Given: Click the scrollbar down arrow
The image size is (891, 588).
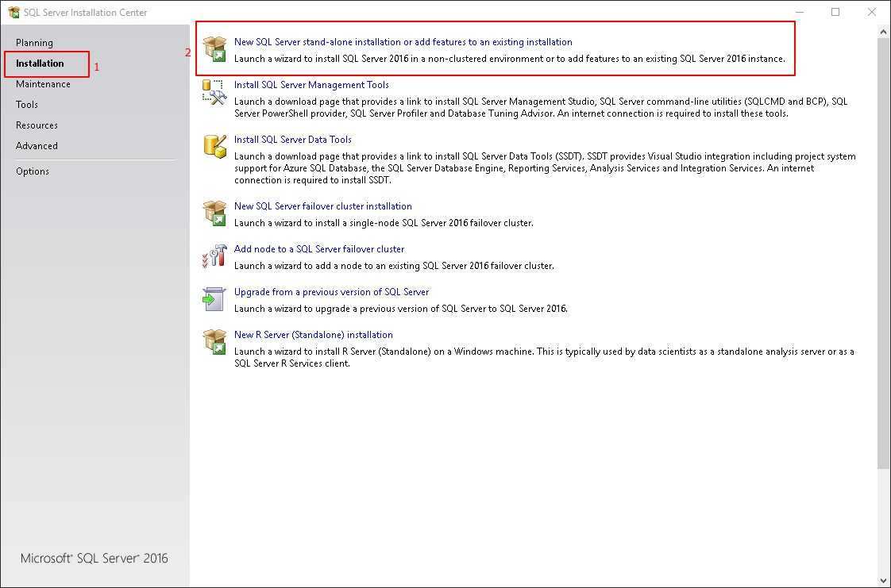Looking at the screenshot, I should [884, 580].
